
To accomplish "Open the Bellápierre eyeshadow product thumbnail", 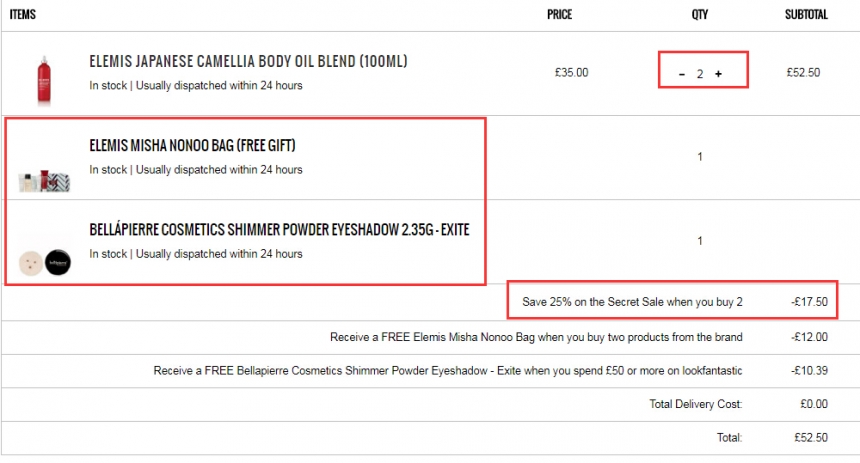I will tap(44, 262).
